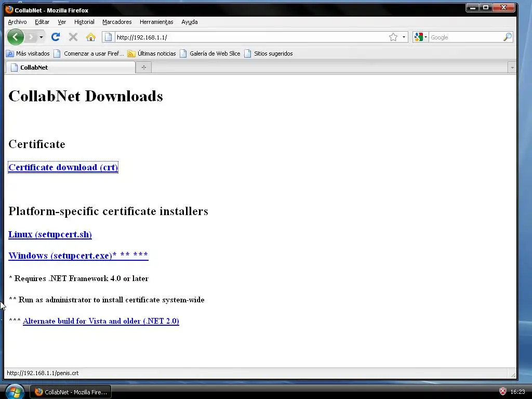The height and width of the screenshot is (399, 532).
Task: Click the Forward navigation arrow
Action: (31, 37)
